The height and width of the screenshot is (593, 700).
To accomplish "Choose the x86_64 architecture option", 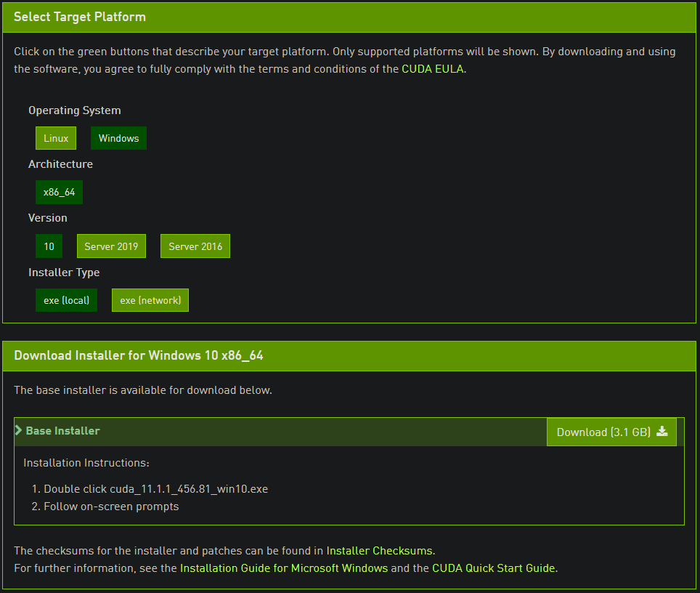I will 59,192.
